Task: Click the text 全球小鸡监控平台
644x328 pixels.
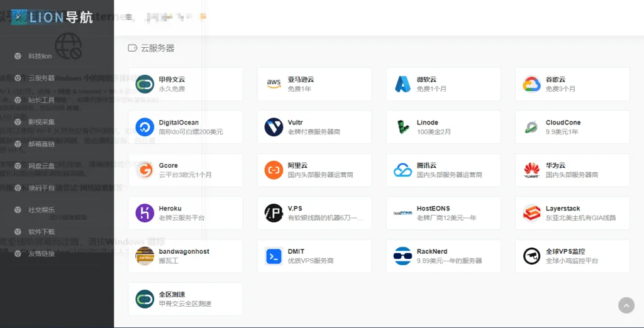Action: click(x=572, y=261)
